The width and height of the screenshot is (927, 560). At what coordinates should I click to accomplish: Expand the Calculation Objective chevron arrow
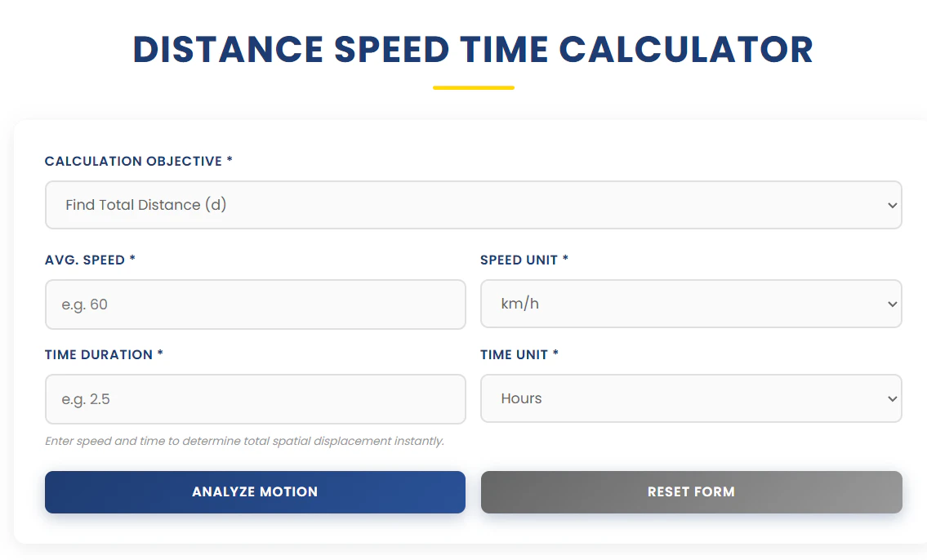pyautogui.click(x=893, y=205)
